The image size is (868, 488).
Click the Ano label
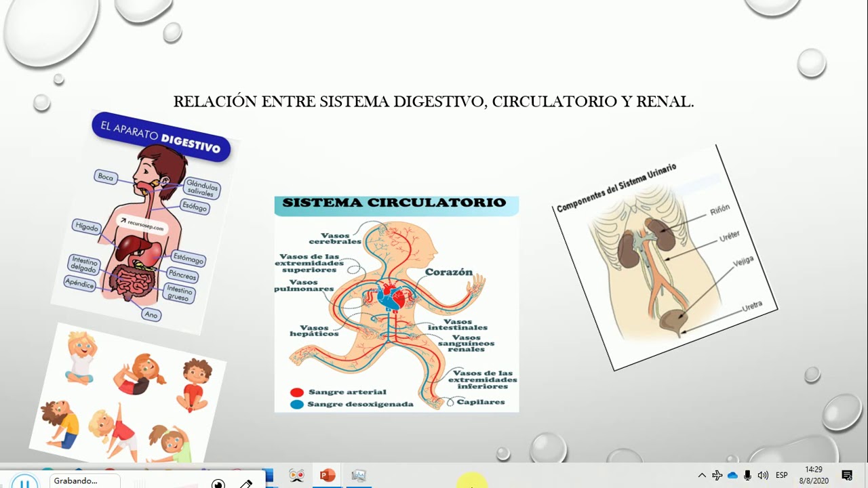(151, 314)
